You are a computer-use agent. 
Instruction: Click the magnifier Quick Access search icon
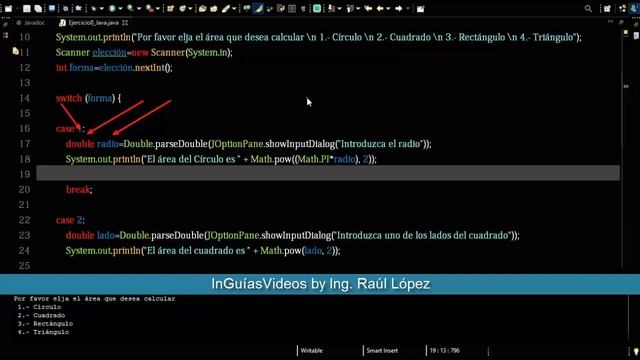pos(588,8)
